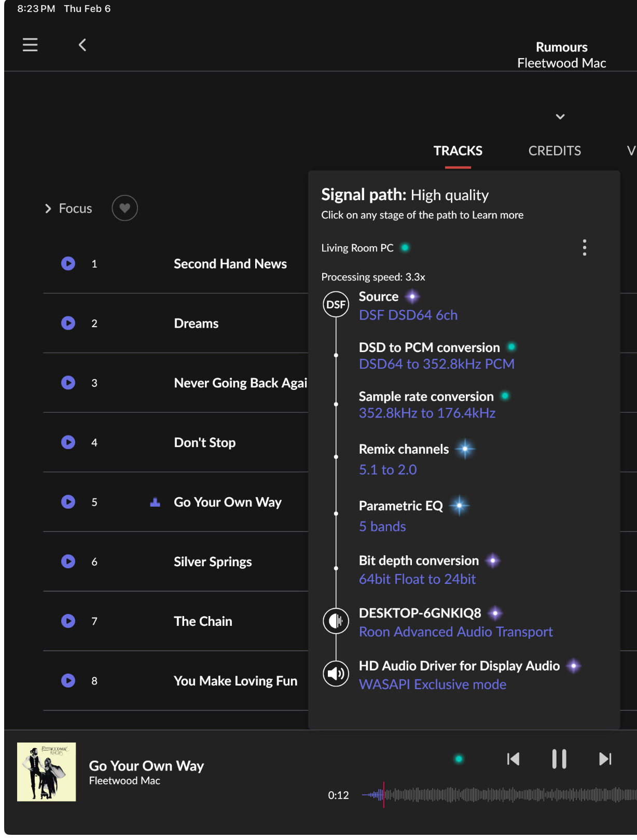Open the hamburger navigation menu
The width and height of the screenshot is (637, 840).
click(x=30, y=45)
